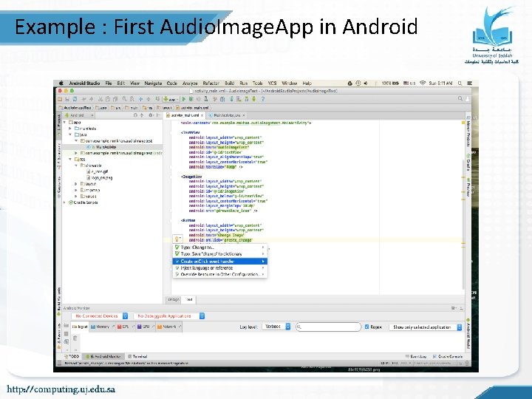Viewport: 532px width, 399px height.
Task: Expand the manifests folder
Action: [x=70, y=129]
